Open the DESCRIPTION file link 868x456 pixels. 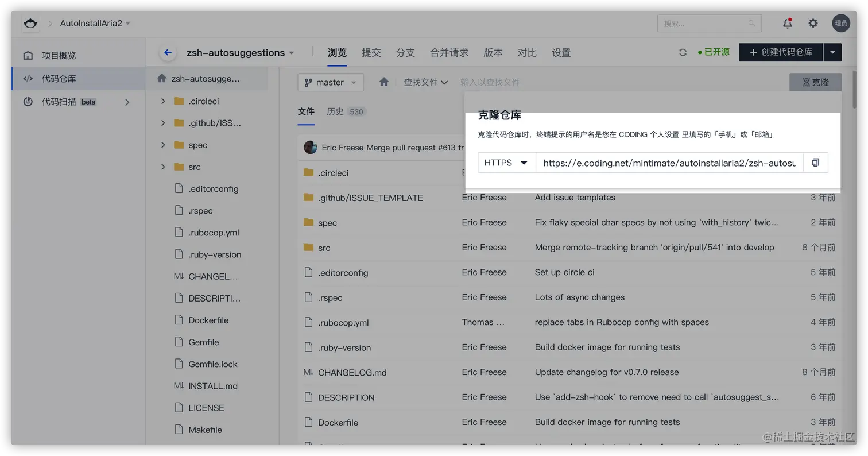tap(346, 397)
